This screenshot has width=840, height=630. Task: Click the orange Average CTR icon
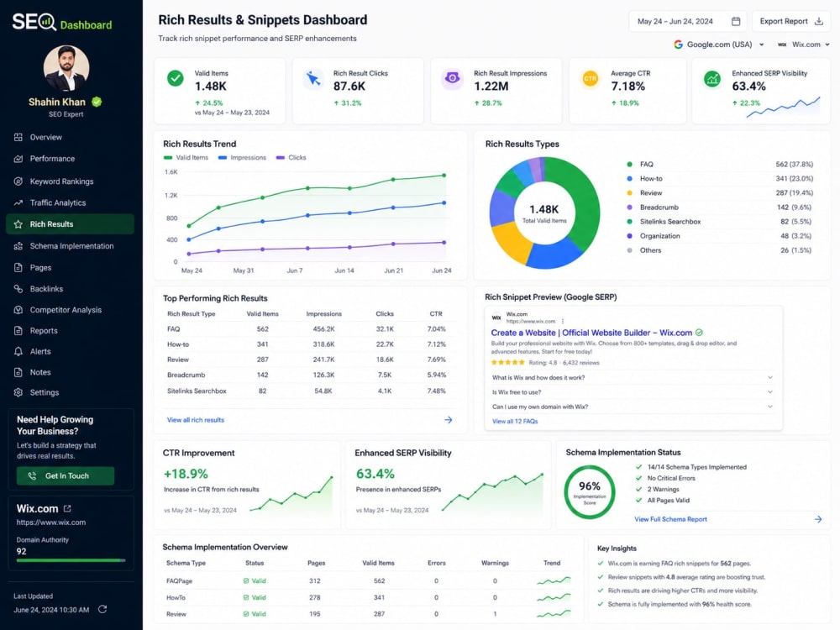point(590,78)
